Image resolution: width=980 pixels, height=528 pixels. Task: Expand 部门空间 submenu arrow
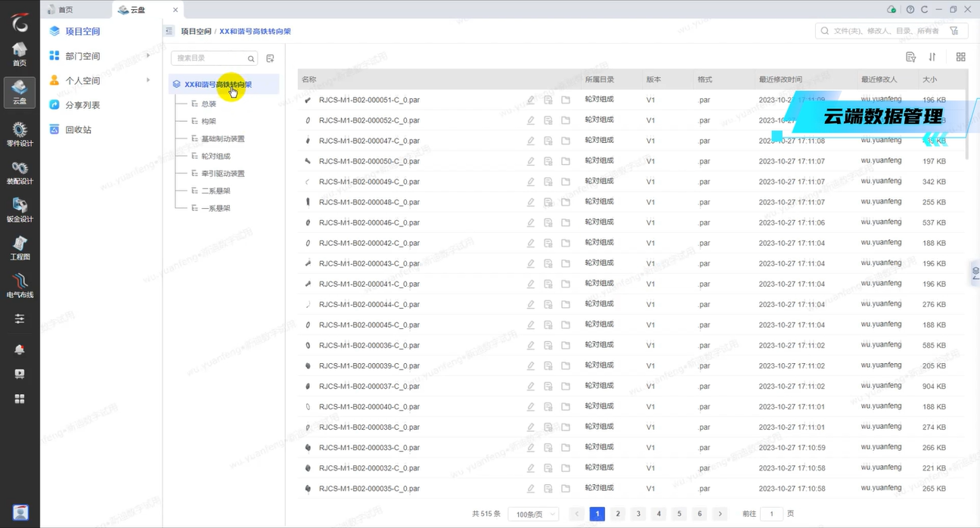coord(148,56)
